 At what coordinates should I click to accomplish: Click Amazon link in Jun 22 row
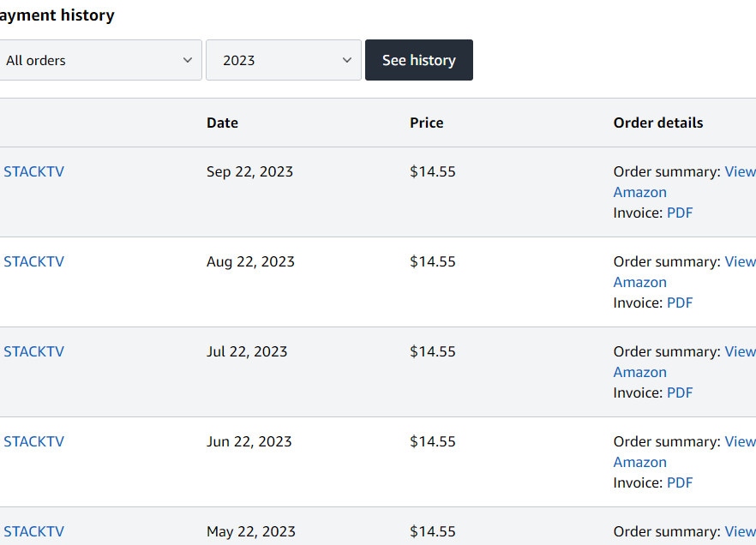click(639, 462)
